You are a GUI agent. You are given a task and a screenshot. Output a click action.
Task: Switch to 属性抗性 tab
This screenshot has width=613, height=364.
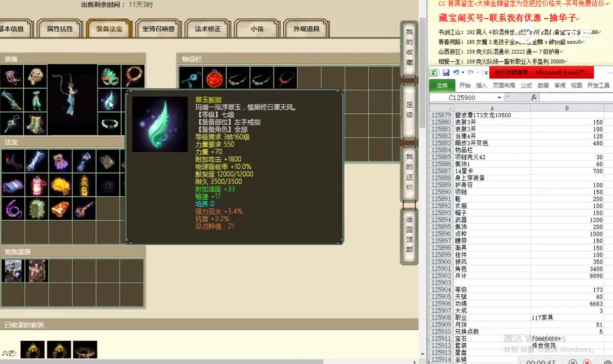[x=60, y=29]
